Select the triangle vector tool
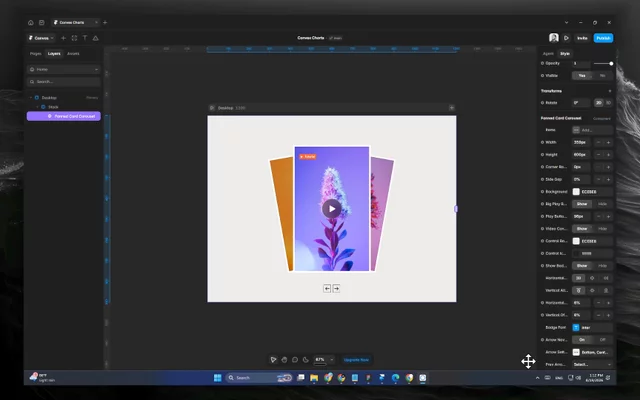Viewport: 640px width, 400px height. click(96, 38)
